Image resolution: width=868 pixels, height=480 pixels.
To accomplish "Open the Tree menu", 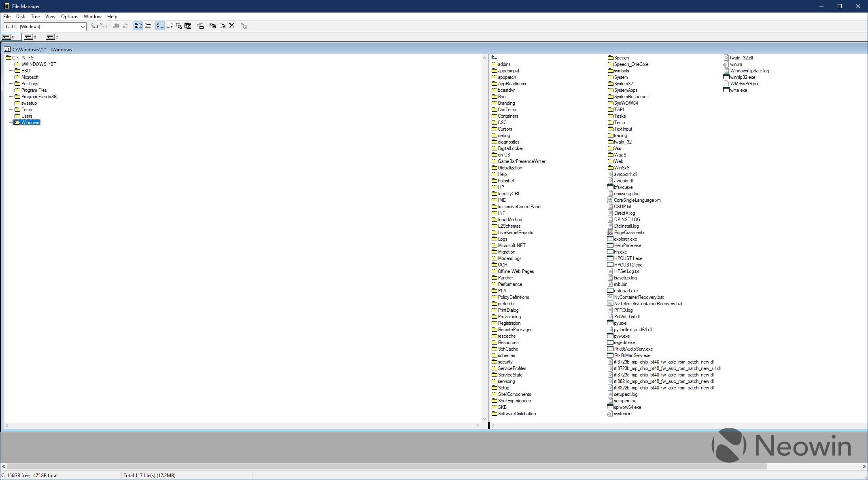I will [35, 17].
